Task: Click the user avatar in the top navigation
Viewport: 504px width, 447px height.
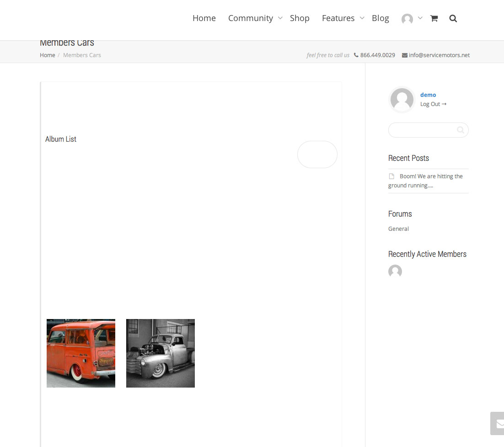Action: 407,19
